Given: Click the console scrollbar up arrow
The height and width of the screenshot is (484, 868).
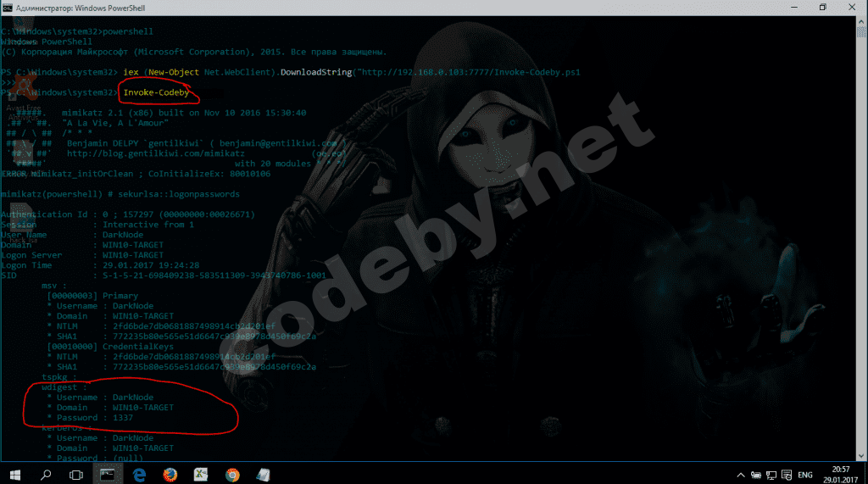Looking at the screenshot, I should [x=861, y=21].
